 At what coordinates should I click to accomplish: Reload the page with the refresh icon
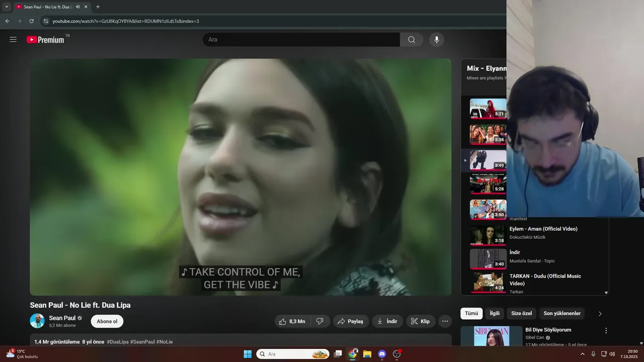tap(31, 21)
